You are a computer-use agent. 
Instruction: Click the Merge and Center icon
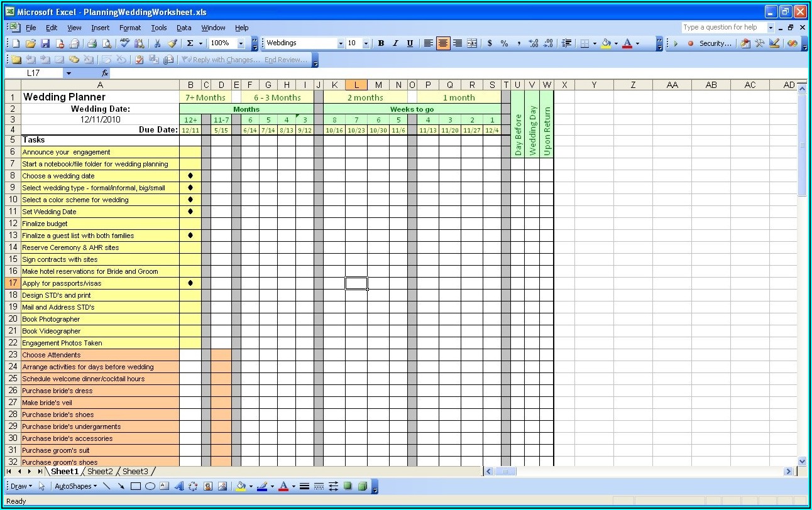point(472,43)
